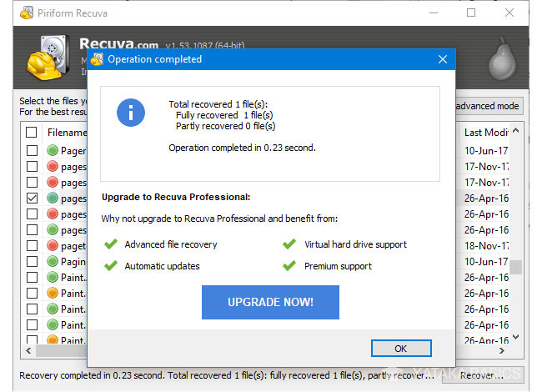Check the red pages row dated 26-Apr-16
This screenshot has width=542, height=392.
(x=33, y=214)
